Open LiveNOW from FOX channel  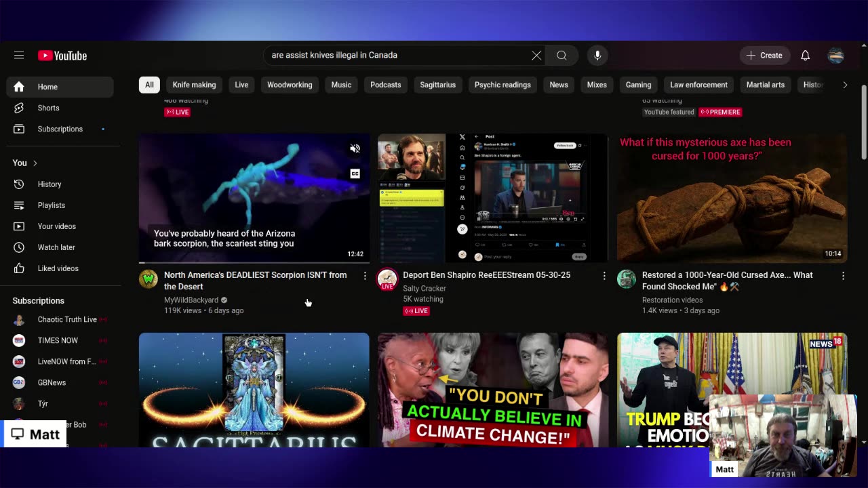click(60, 361)
